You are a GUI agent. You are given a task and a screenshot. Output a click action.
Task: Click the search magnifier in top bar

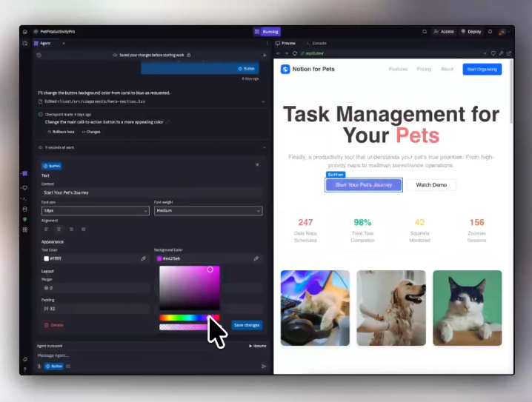425,32
